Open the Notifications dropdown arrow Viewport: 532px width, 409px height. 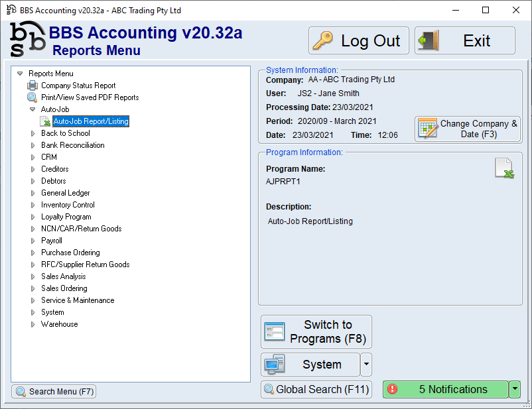coord(515,390)
